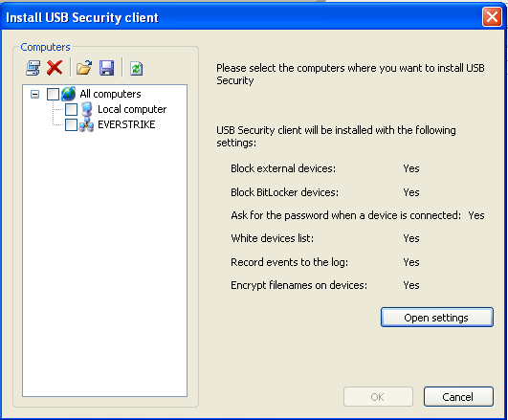
Task: Click the add computer toolbar icon
Action: 33,68
